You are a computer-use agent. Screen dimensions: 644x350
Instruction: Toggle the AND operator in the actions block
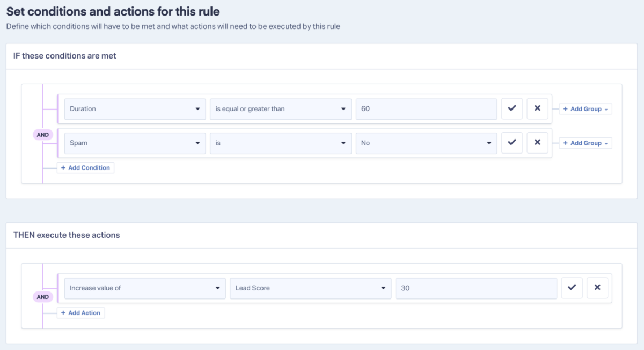click(43, 297)
